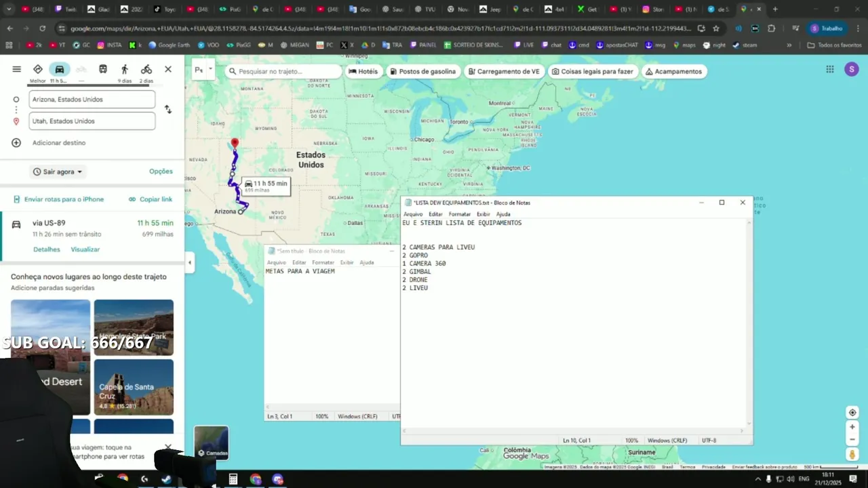Viewport: 868px width, 488px height.
Task: Click the '1 CAMERA 360' line in Notepad
Action: coord(424,264)
